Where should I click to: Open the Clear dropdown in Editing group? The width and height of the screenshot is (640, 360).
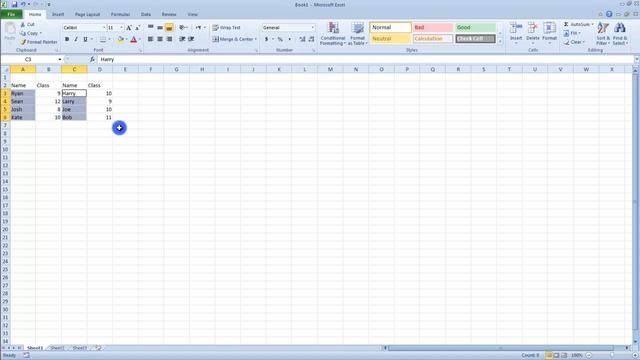pyautogui.click(x=574, y=42)
